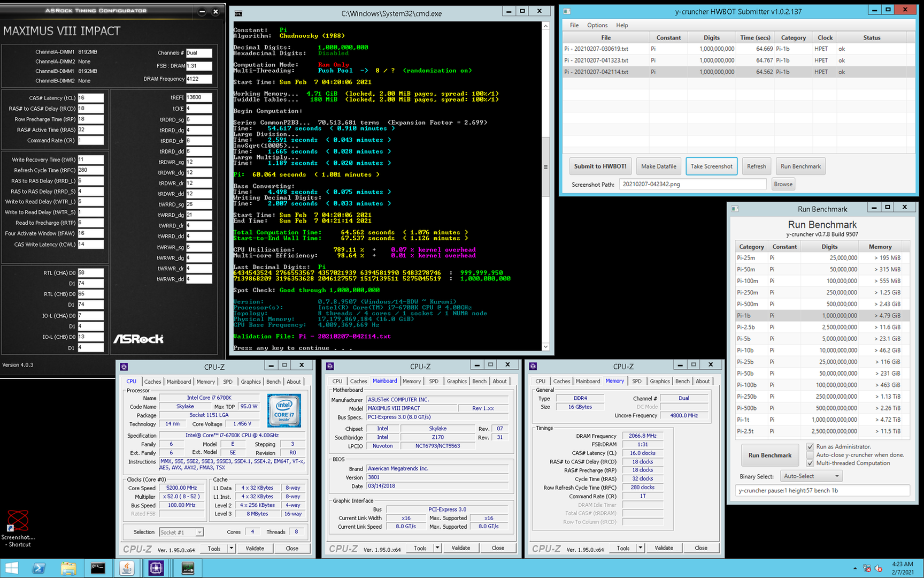924x578 pixels.
Task: Click cmd.exe scrollbar up arrow
Action: point(545,26)
